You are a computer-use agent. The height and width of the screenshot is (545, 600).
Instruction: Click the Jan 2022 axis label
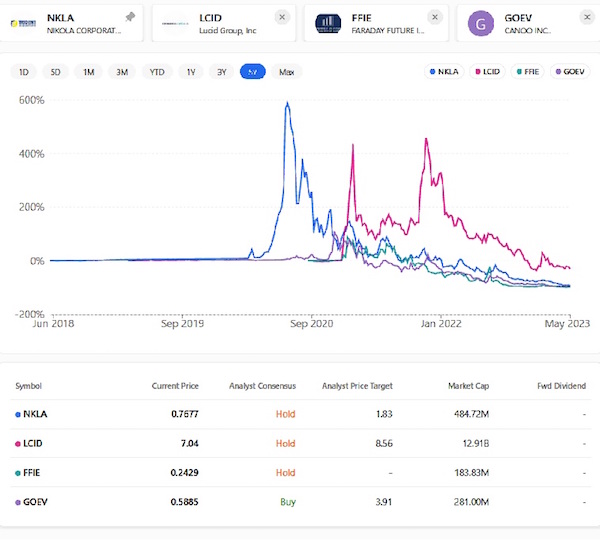441,324
